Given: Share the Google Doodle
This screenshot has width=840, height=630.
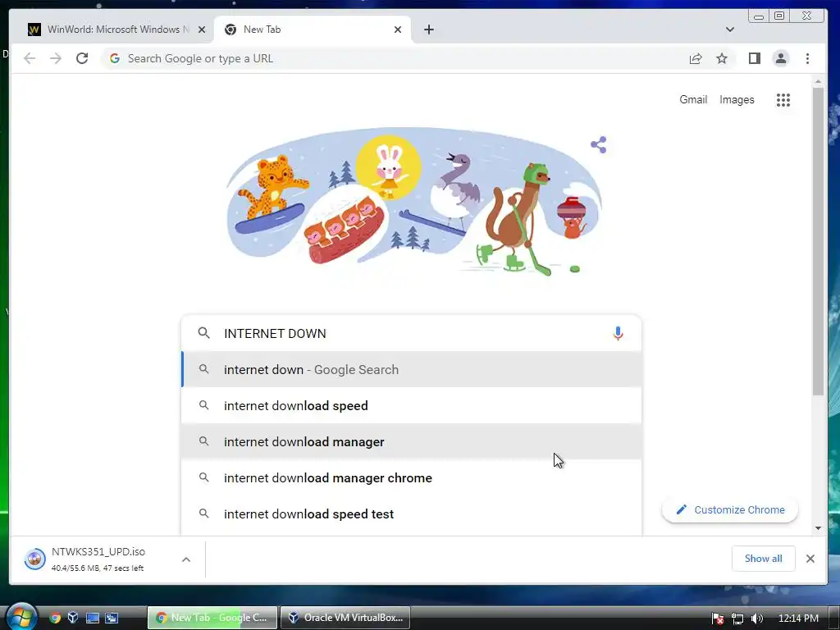Looking at the screenshot, I should click(x=598, y=144).
